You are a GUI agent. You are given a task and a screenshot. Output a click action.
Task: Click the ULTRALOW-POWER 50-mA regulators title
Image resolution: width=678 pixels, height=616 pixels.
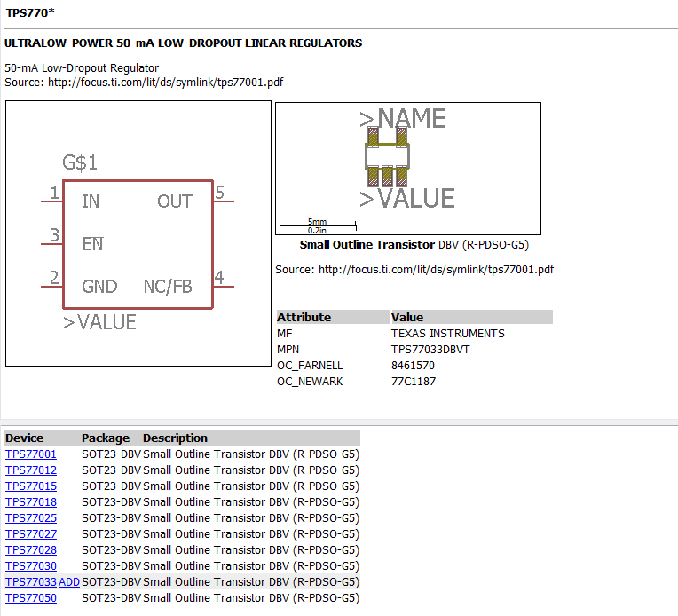pos(184,43)
